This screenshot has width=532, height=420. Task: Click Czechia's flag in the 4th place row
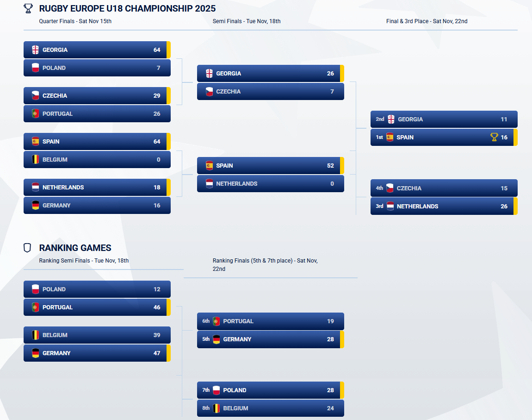point(390,188)
